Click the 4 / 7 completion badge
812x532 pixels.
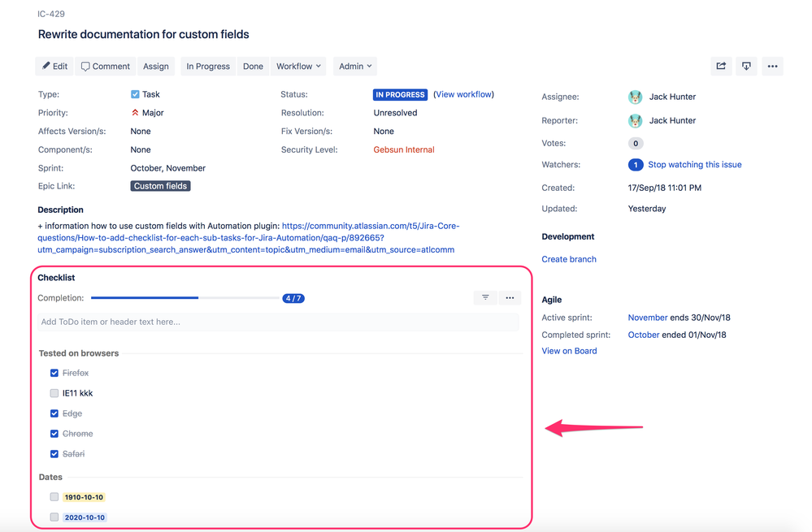pyautogui.click(x=293, y=299)
